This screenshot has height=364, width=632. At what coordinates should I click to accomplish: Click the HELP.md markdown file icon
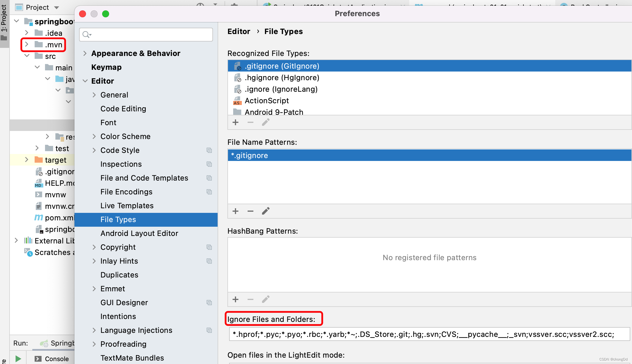click(x=38, y=183)
